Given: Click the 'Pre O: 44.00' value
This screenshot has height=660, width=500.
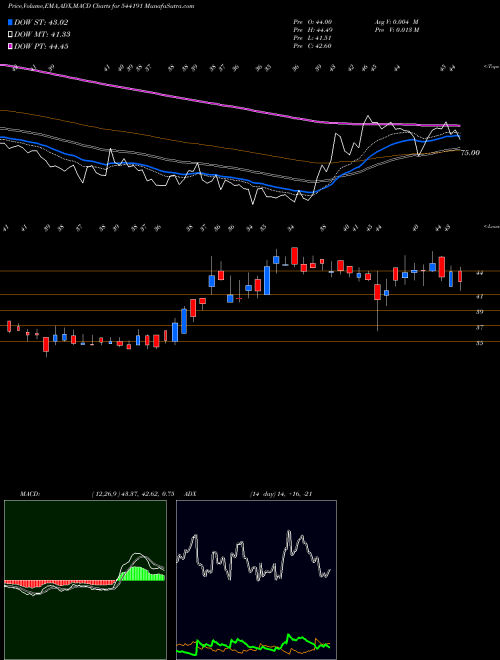Looking at the screenshot, I should (313, 22).
